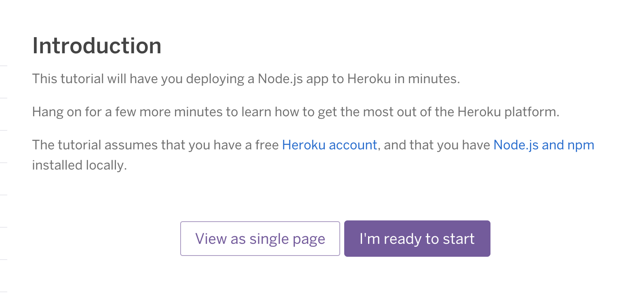Click the "installed locally." text

80,165
